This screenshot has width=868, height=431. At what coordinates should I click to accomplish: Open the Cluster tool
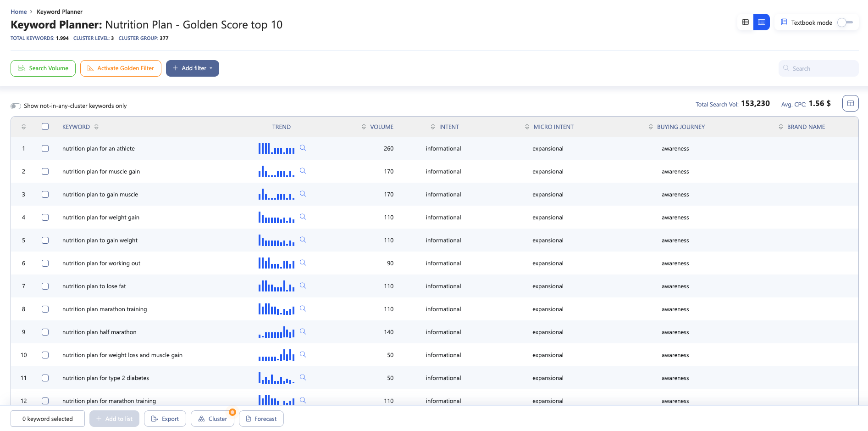212,419
